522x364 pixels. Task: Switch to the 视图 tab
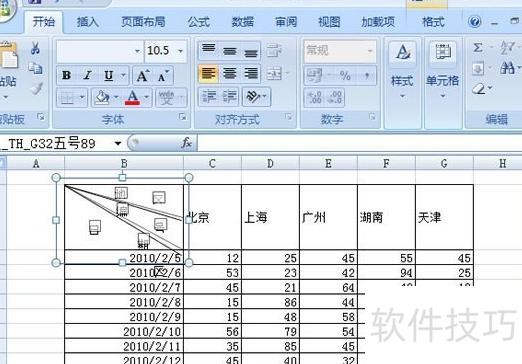[329, 22]
